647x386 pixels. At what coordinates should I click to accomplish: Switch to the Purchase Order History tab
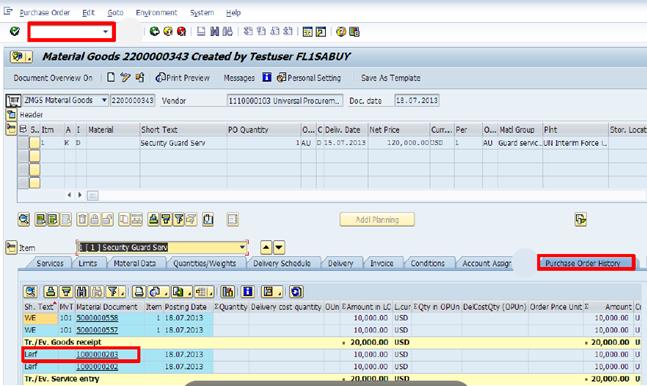tap(583, 263)
